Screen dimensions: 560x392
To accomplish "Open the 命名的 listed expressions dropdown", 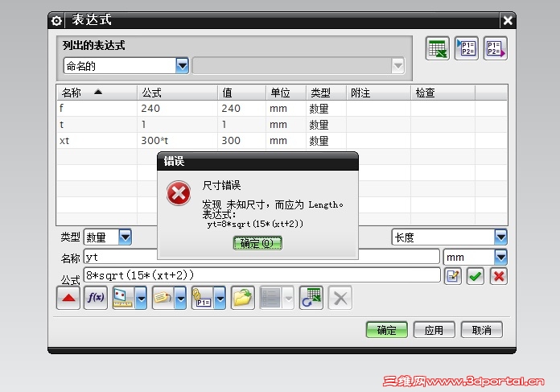I will point(182,66).
